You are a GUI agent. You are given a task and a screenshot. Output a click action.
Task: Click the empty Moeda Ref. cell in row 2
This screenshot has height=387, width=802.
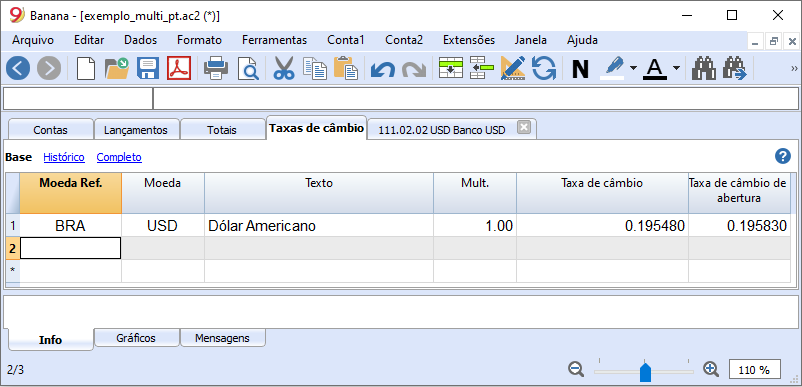pyautogui.click(x=71, y=248)
